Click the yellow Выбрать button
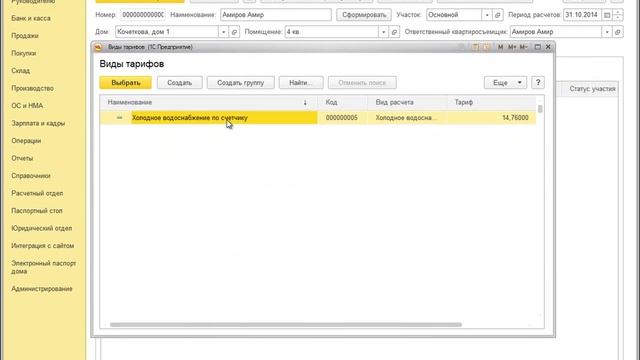Viewport: 640px width, 360px height. point(125,83)
